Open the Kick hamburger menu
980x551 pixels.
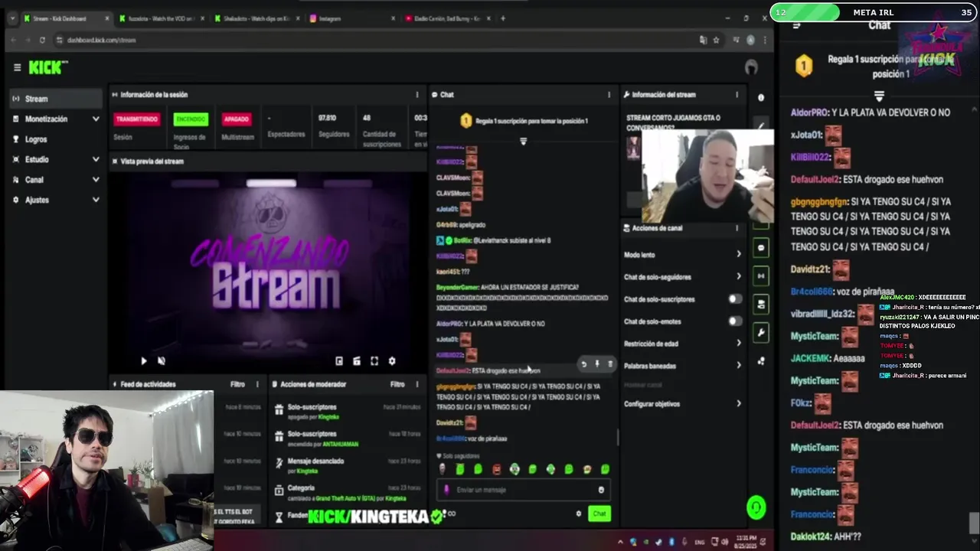[17, 67]
